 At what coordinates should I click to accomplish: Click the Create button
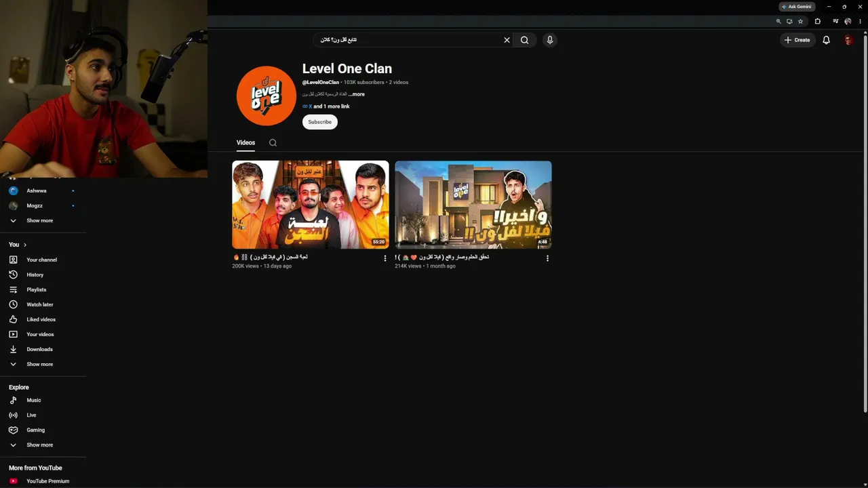click(797, 40)
